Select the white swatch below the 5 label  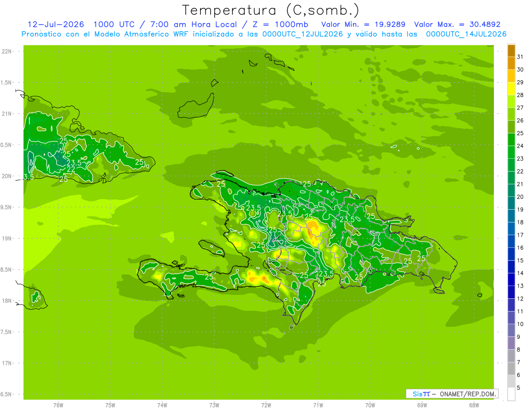coord(511,394)
